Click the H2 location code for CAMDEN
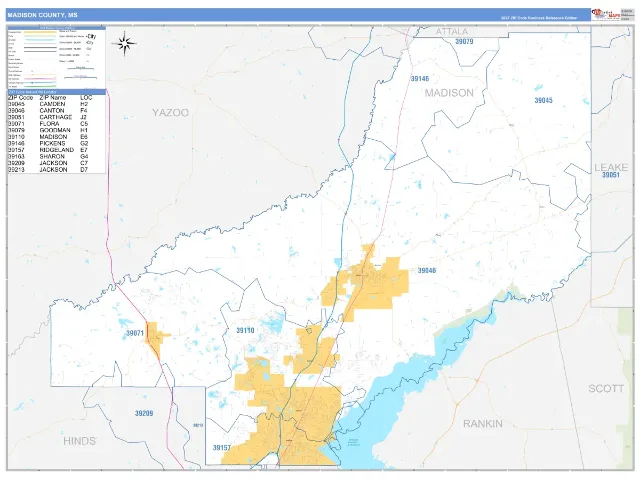Viewport: 640px width, 480px height. [84, 104]
